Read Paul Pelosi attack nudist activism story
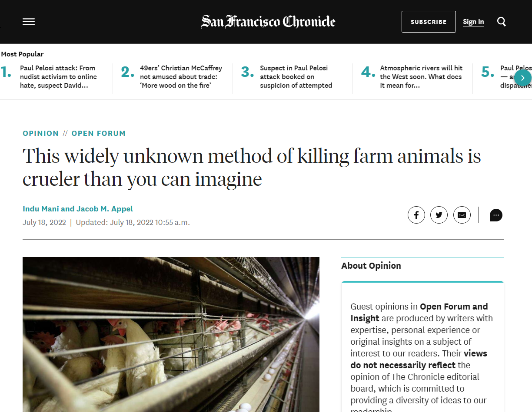 coord(58,77)
